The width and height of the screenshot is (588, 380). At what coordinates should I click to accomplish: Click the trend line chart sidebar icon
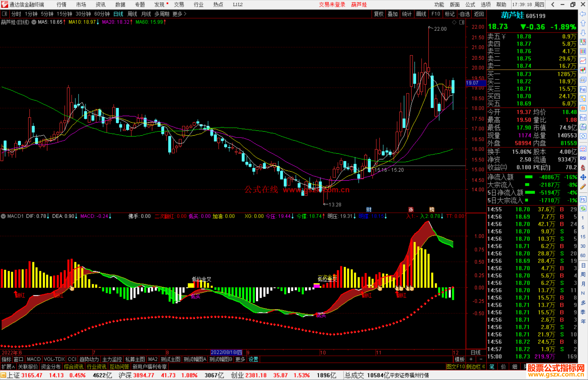click(x=583, y=61)
